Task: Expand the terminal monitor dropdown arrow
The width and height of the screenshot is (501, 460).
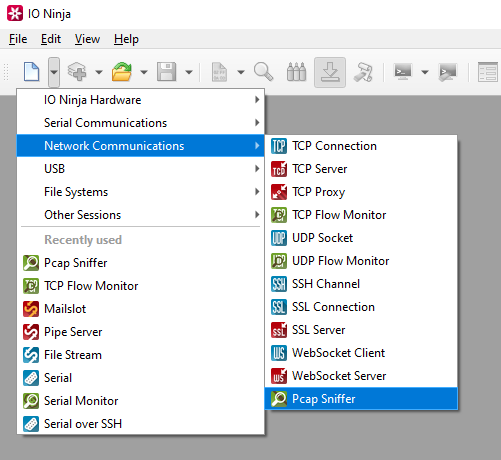Action: click(425, 72)
